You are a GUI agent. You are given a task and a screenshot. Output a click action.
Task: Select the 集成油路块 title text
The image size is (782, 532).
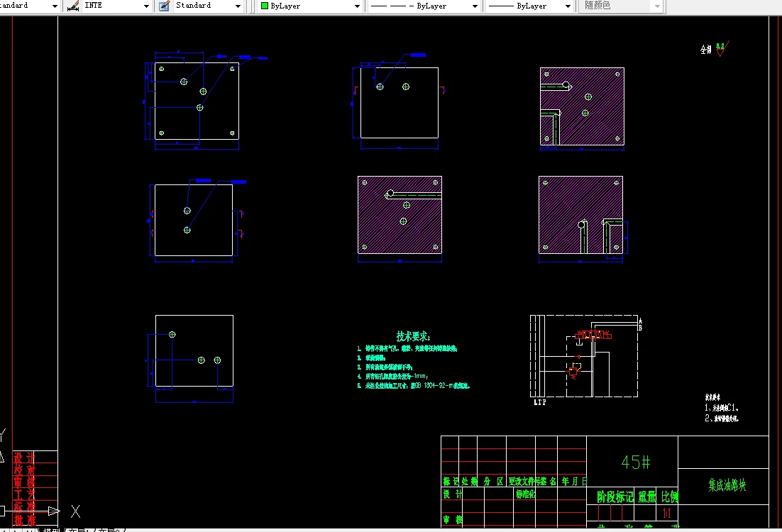tap(727, 485)
